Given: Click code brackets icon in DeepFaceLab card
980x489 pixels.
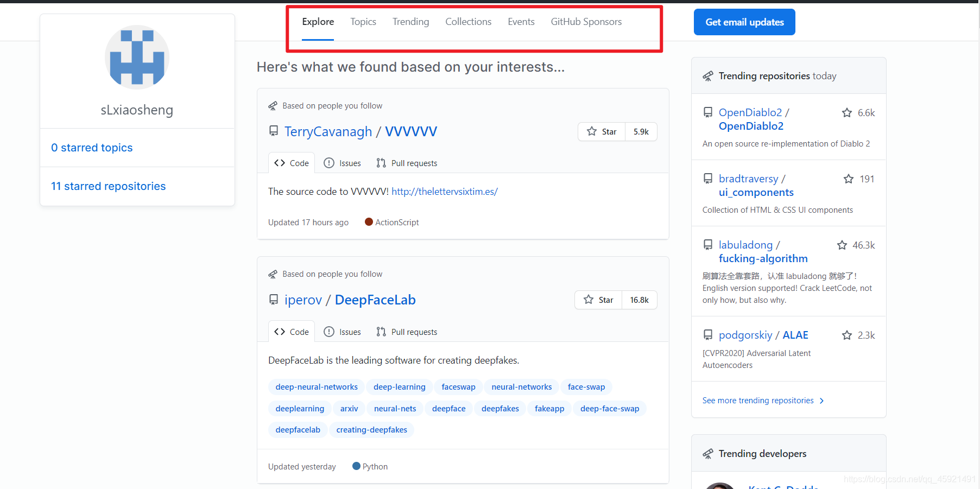Looking at the screenshot, I should click(x=280, y=332).
